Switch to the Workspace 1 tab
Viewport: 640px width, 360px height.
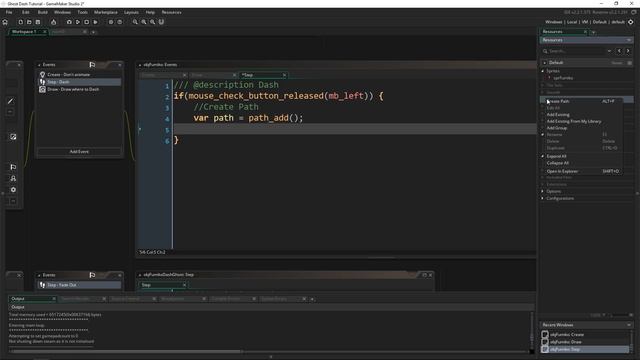(24, 31)
